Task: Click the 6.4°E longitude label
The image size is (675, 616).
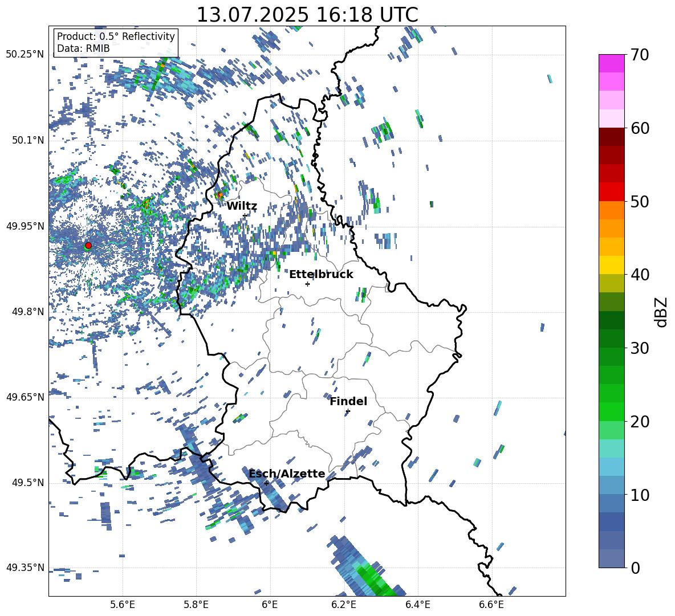Action: pyautogui.click(x=417, y=605)
